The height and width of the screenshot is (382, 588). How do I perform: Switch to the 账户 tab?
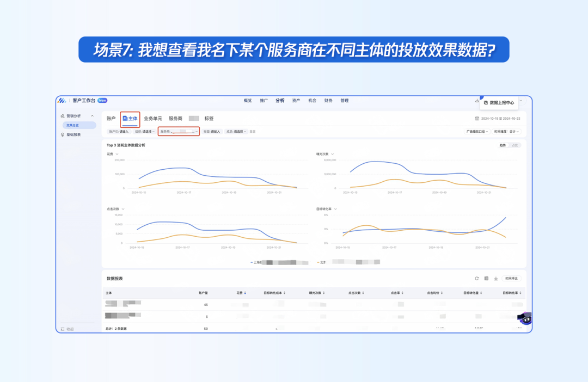tap(111, 119)
